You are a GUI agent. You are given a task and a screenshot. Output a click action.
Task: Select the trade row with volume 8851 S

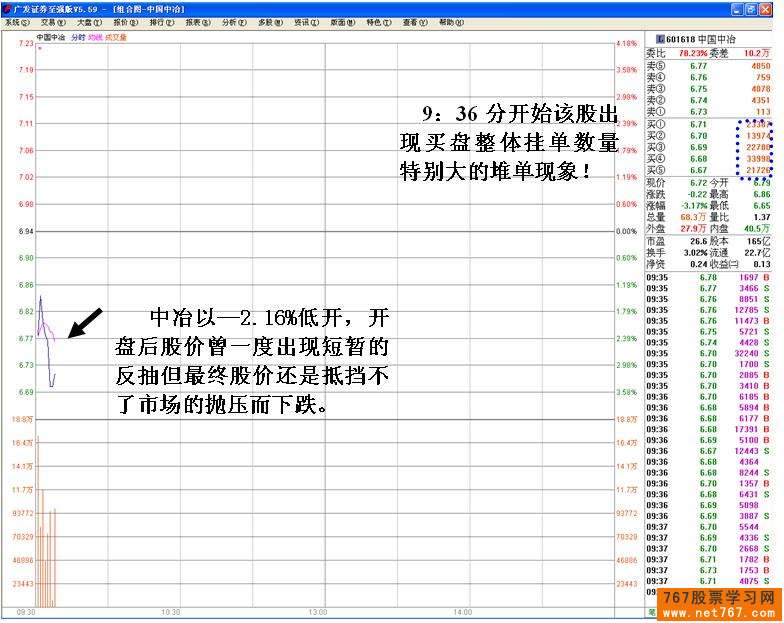click(x=708, y=299)
